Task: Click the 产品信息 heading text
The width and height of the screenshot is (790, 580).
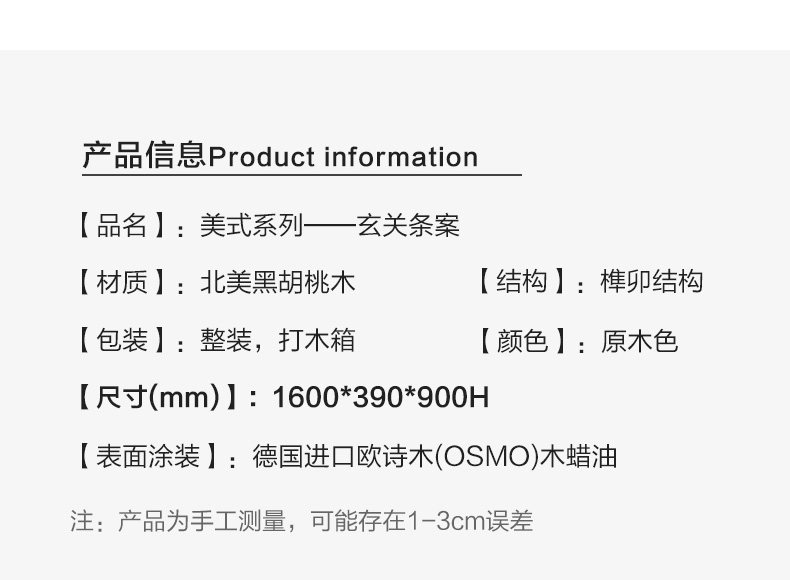Action: point(143,156)
